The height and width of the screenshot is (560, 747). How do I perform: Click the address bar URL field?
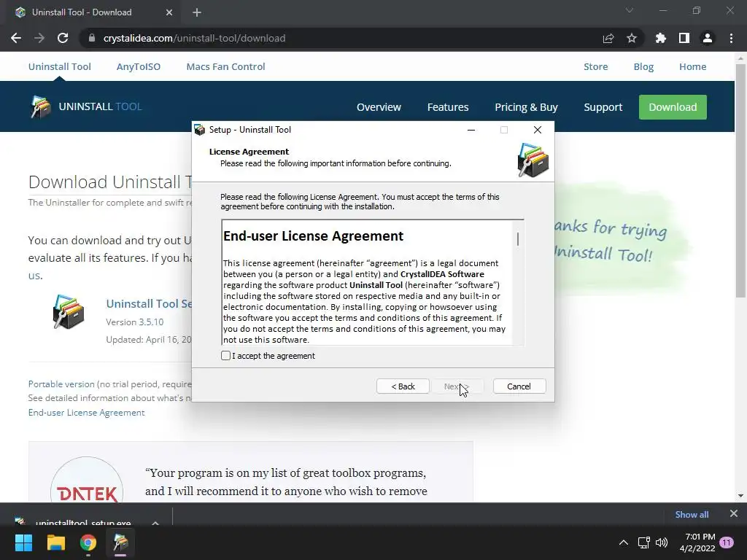[343, 38]
